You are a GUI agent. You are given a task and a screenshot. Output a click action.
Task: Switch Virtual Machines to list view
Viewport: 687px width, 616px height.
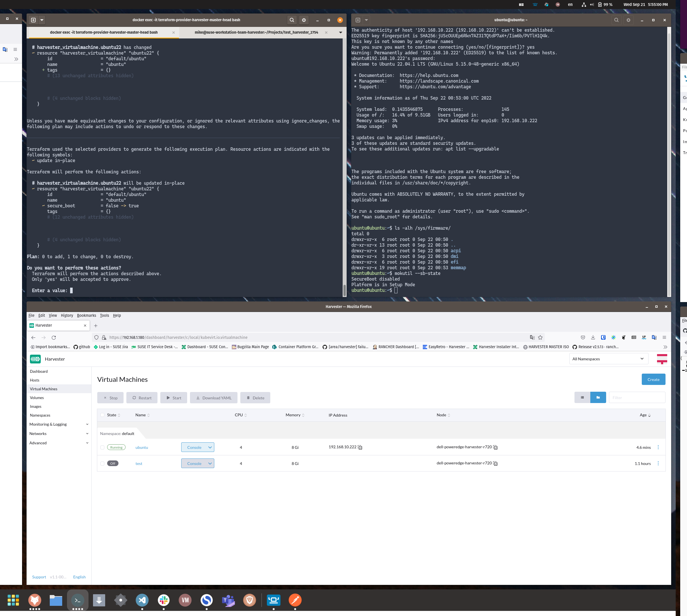(x=582, y=397)
